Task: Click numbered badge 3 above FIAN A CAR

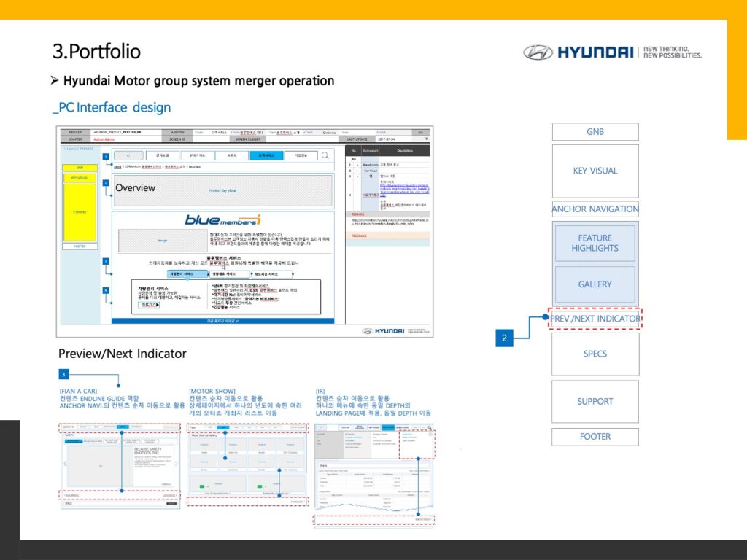Action: pos(64,375)
